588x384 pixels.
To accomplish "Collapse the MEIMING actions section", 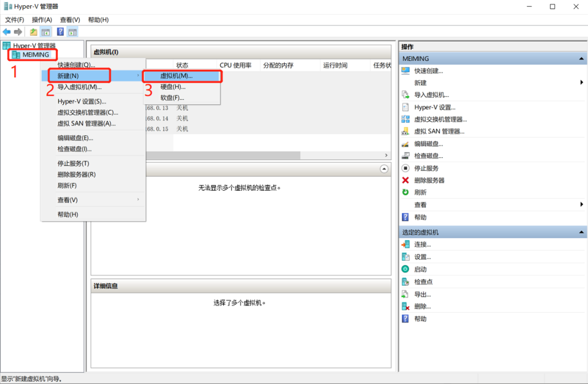I will coord(581,59).
